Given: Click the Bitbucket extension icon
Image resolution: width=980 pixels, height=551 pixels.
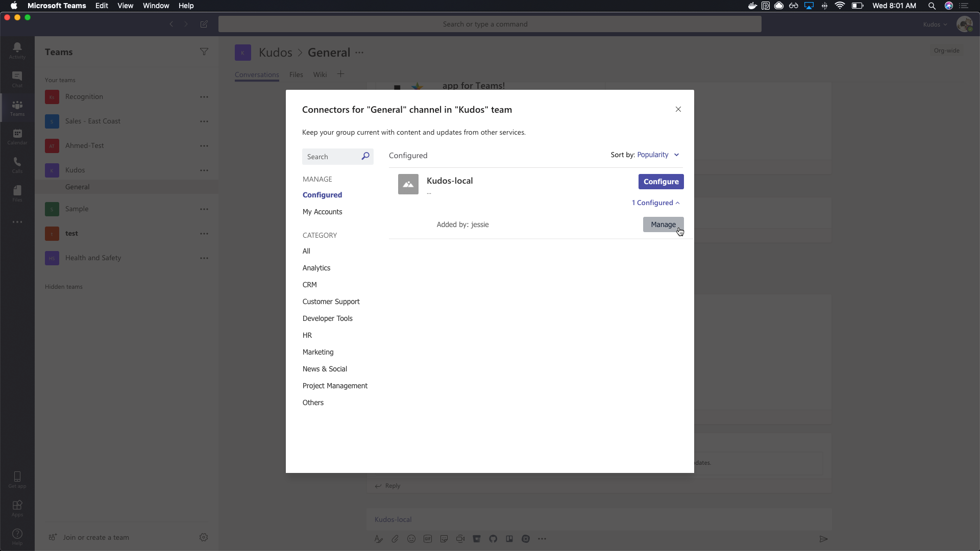Looking at the screenshot, I should pos(477,539).
